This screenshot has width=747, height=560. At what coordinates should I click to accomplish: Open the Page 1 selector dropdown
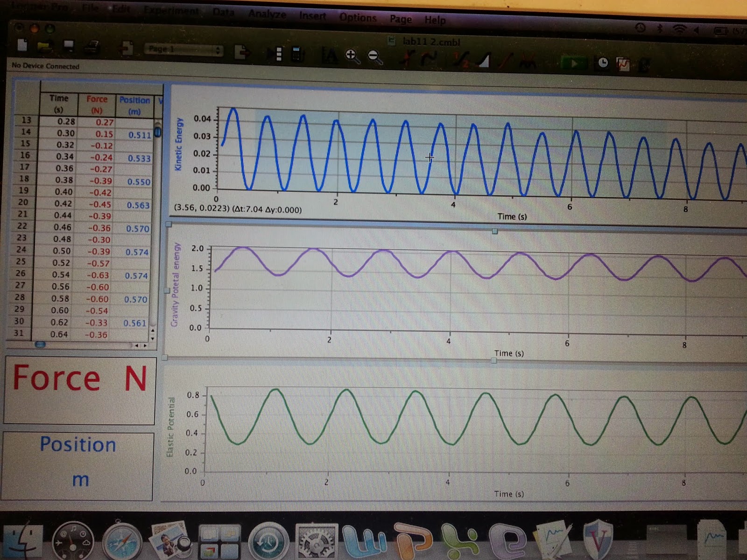182,49
